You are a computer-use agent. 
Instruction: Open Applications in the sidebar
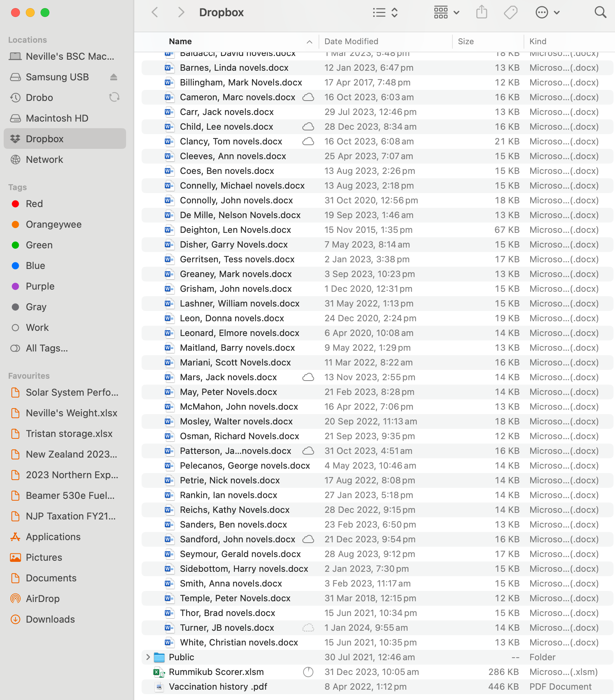point(65,537)
